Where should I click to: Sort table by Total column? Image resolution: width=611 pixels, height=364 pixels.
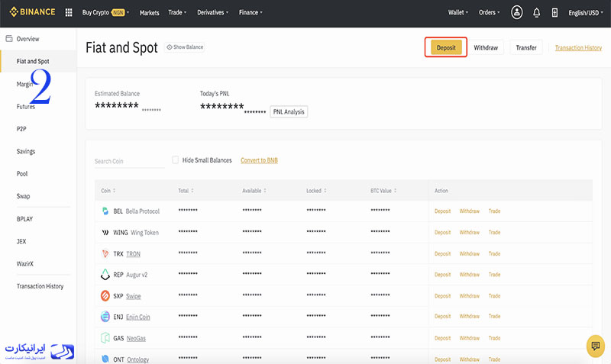[186, 191]
